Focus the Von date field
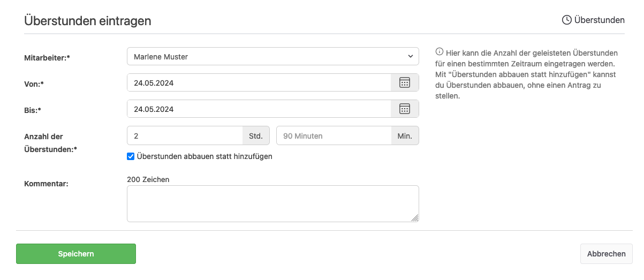This screenshot has width=644, height=280. (259, 83)
